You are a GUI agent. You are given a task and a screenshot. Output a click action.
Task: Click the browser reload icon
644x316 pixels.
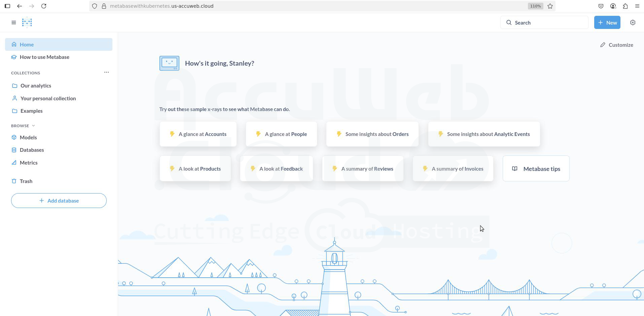[x=44, y=6]
